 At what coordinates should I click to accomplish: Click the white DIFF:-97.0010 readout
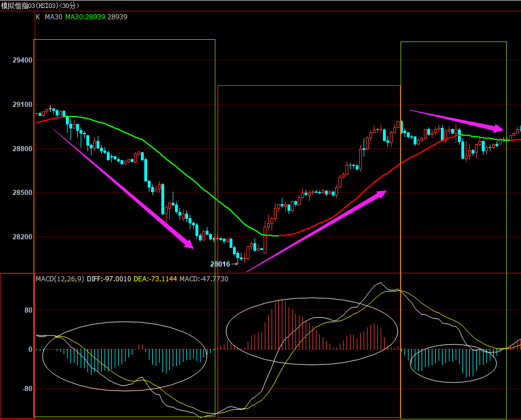[109, 279]
